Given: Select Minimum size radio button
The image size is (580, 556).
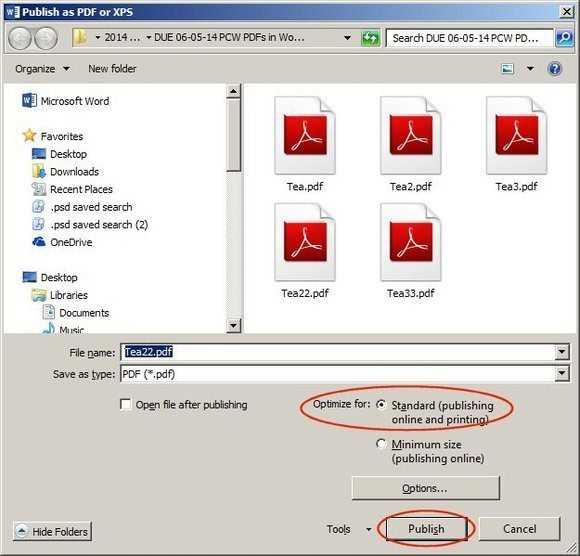Looking at the screenshot, I should pos(381,443).
